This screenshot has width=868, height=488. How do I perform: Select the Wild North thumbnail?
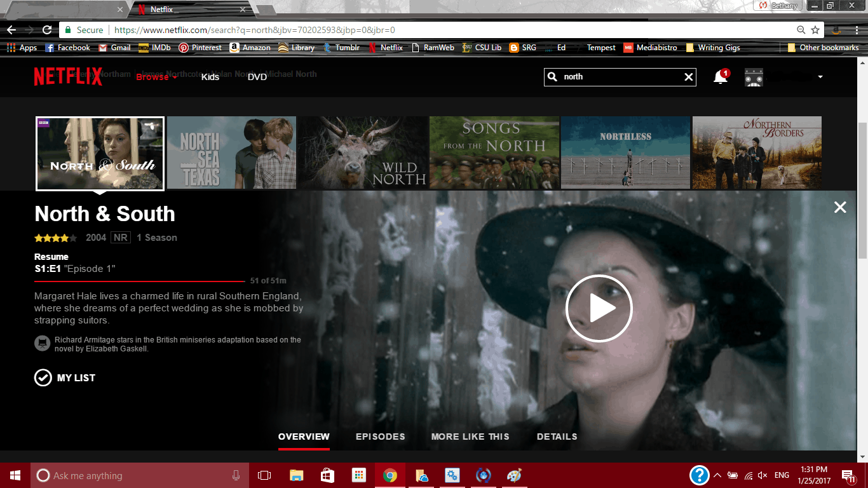click(363, 152)
